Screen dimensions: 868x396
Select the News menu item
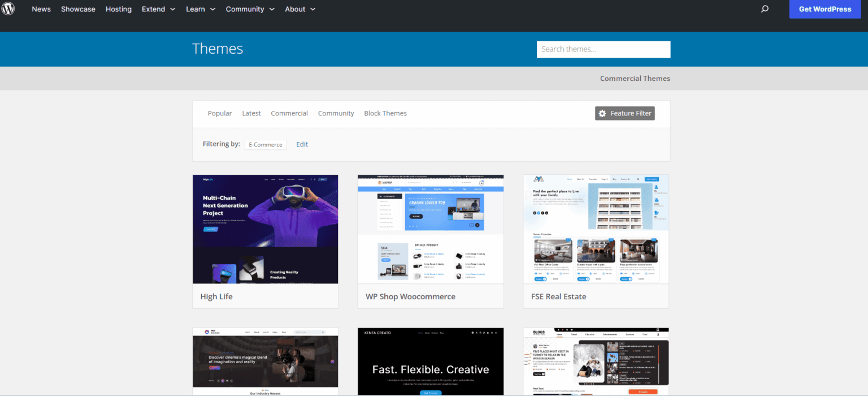coord(41,9)
